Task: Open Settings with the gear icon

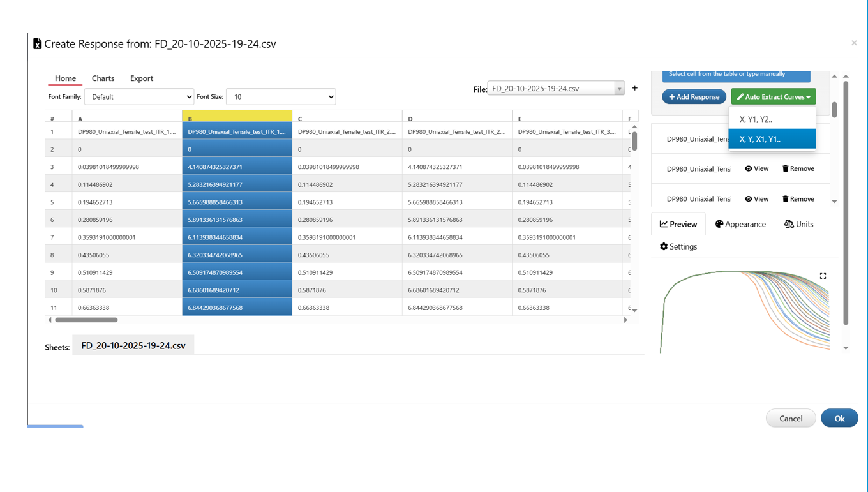Action: point(678,246)
